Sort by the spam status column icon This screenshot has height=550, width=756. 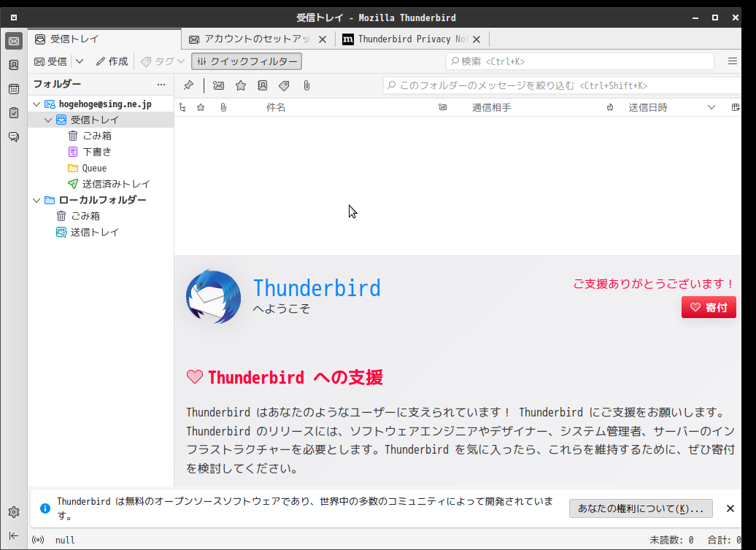(x=610, y=107)
